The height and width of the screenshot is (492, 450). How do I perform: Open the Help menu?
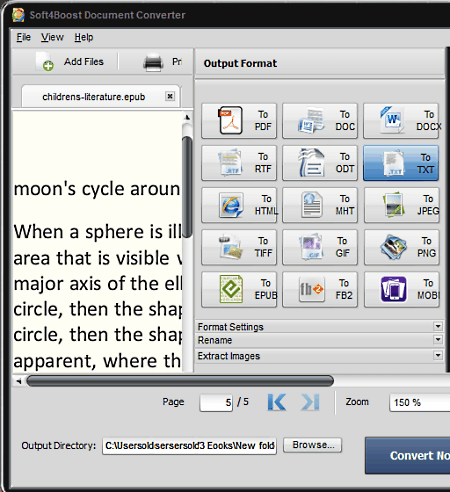click(84, 37)
